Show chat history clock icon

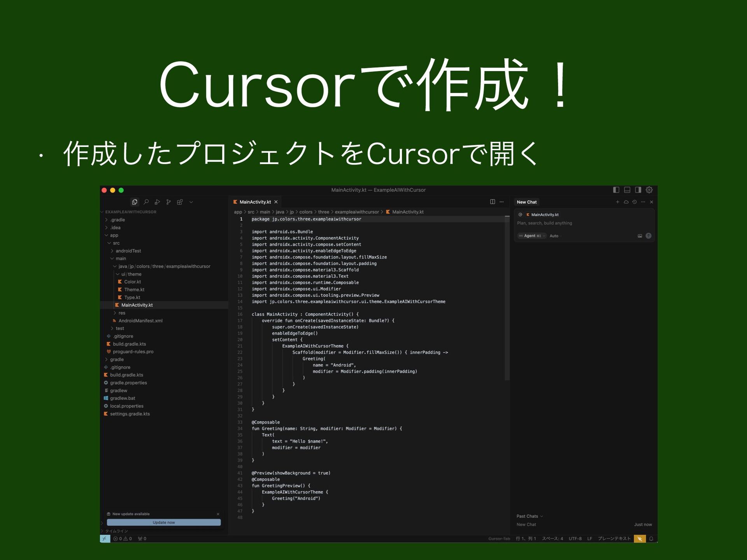click(635, 202)
